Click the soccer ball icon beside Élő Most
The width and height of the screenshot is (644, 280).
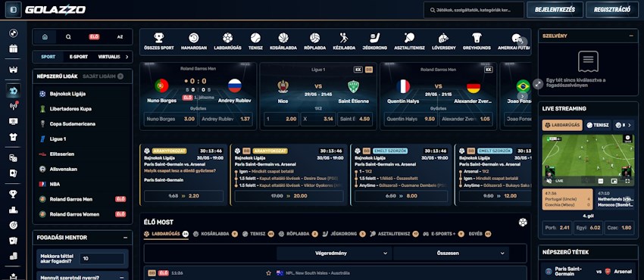coord(523,222)
